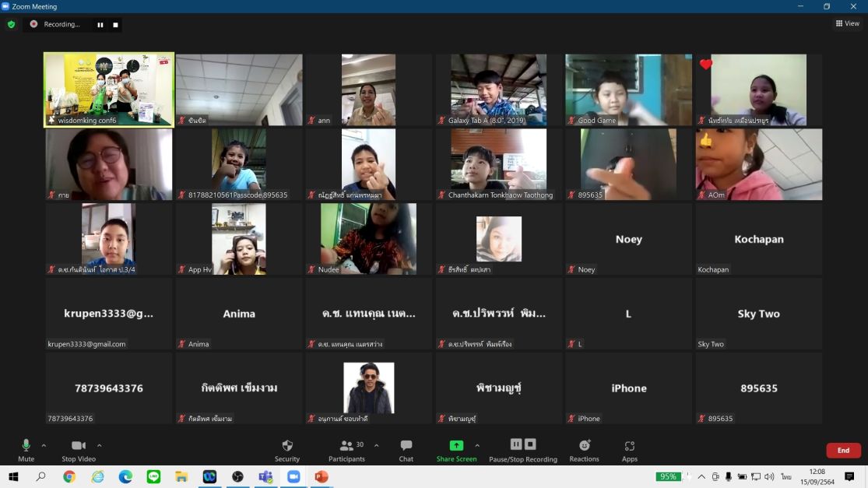Mute the microphone

[x=26, y=451]
